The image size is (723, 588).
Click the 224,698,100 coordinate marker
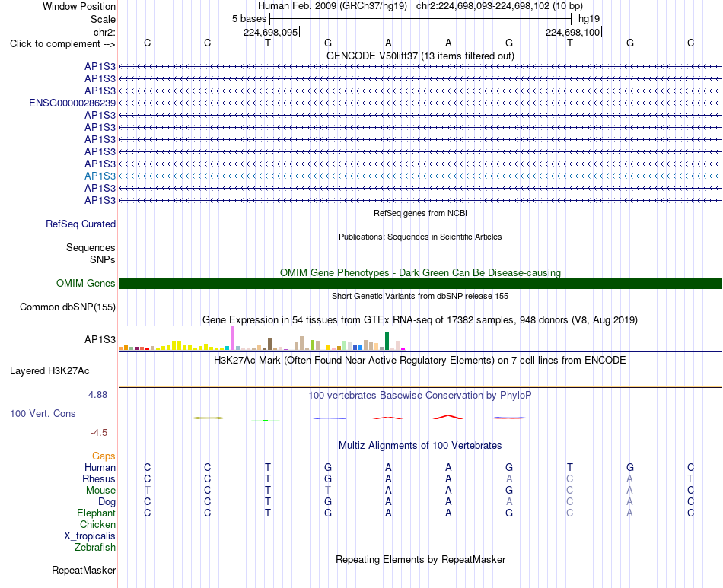point(572,33)
